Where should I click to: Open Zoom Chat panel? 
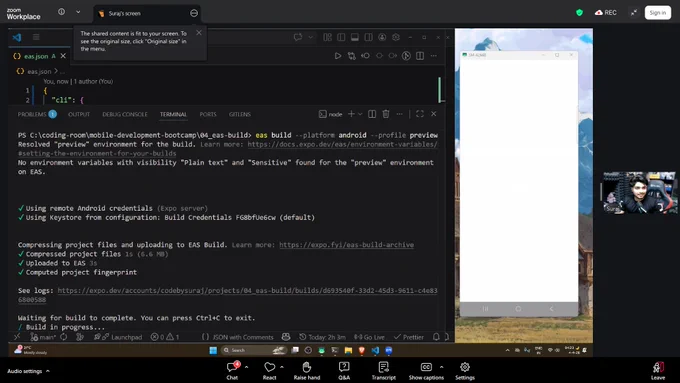click(232, 371)
